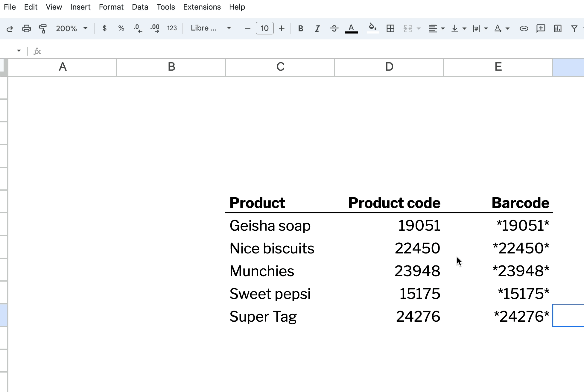The width and height of the screenshot is (584, 392).
Task: Click the insert link icon
Action: (524, 28)
